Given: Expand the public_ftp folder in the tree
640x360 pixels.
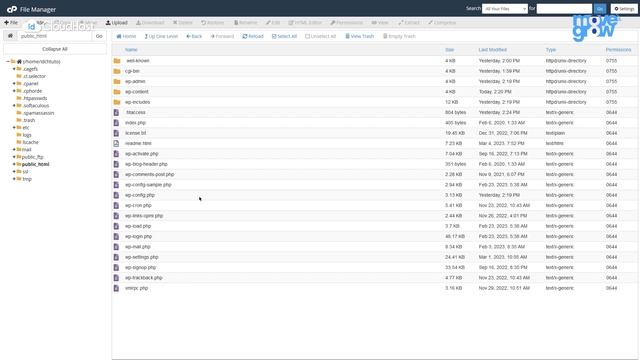Looking at the screenshot, I should coord(14,157).
